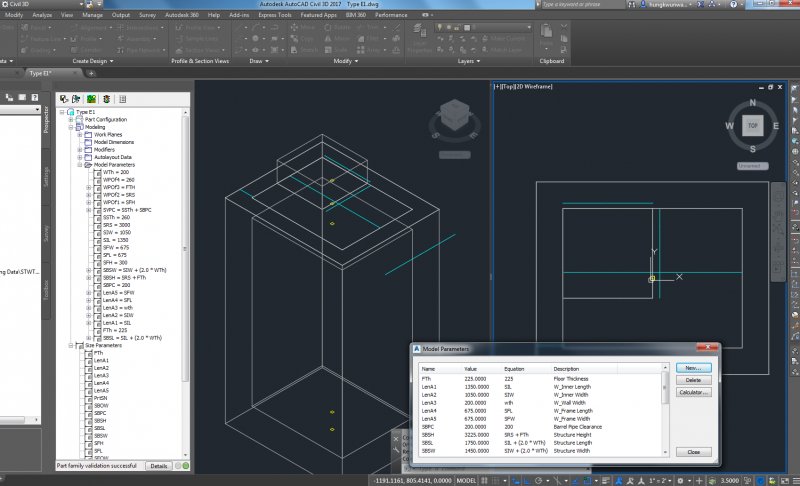800x486 pixels.
Task: Add a new drawing tab with plus button
Action: tap(91, 73)
